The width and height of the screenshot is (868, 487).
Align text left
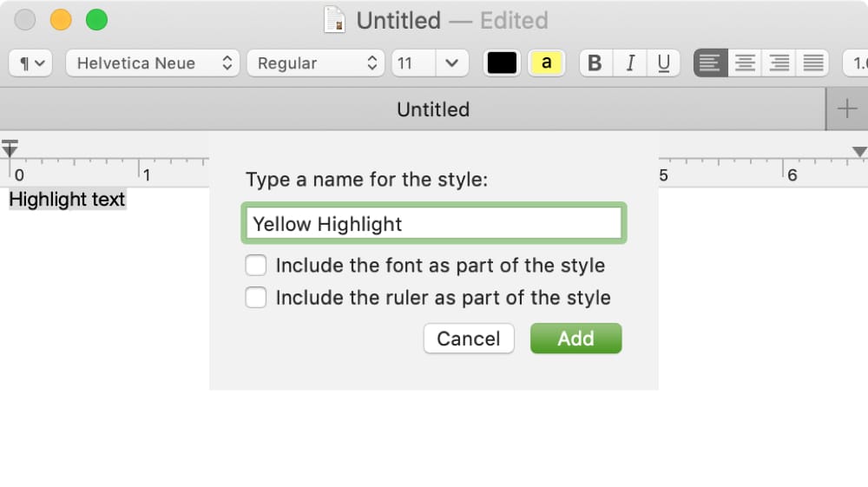(710, 63)
